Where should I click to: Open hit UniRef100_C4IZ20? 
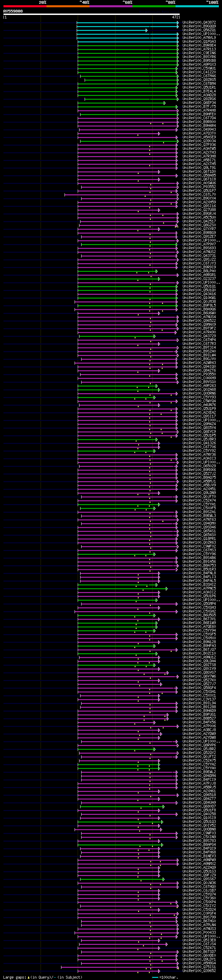pos(199,72)
